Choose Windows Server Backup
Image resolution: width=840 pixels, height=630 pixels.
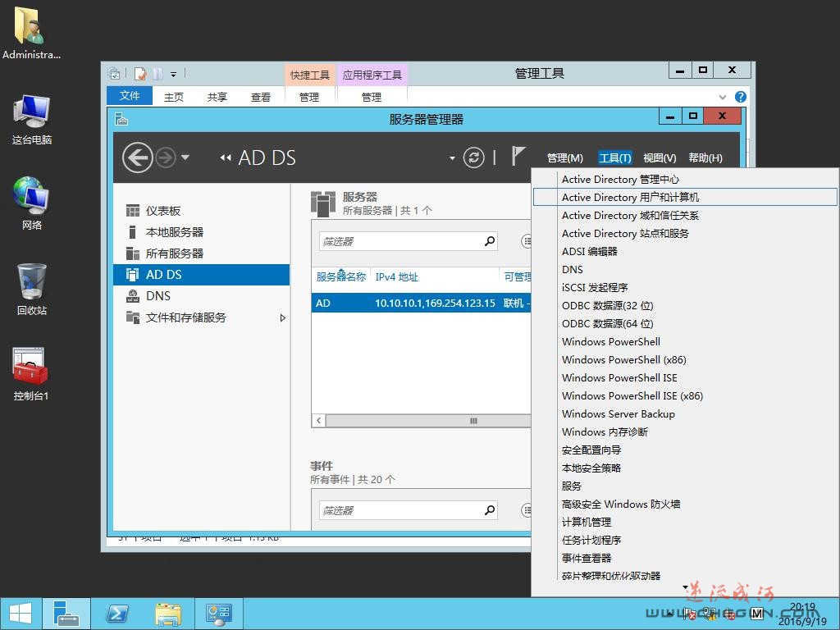pyautogui.click(x=685, y=413)
